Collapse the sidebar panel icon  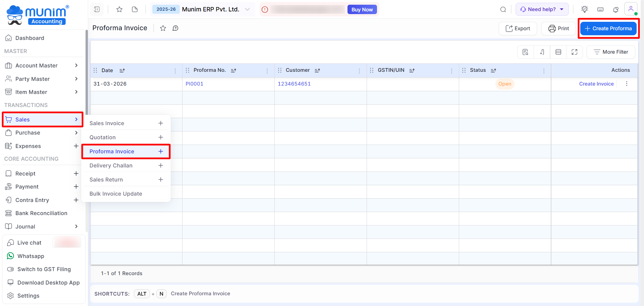(97, 9)
